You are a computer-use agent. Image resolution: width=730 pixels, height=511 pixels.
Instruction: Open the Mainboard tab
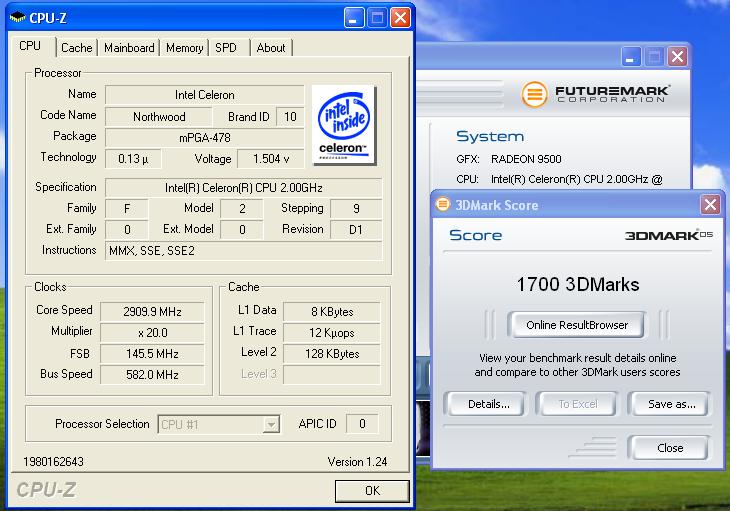click(x=129, y=48)
